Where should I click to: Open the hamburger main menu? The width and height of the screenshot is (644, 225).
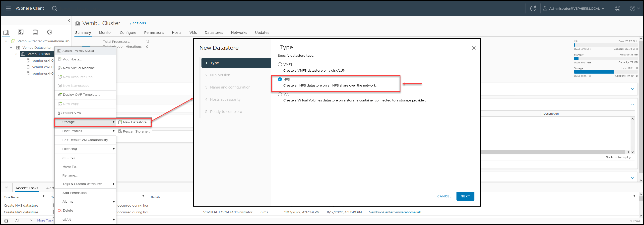coord(8,8)
